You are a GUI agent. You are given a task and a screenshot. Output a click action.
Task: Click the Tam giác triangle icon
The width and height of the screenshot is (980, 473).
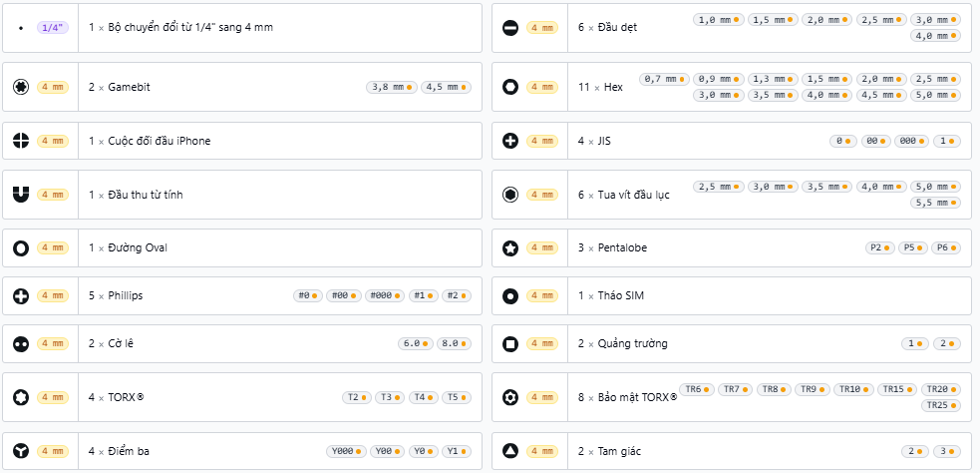tap(510, 451)
